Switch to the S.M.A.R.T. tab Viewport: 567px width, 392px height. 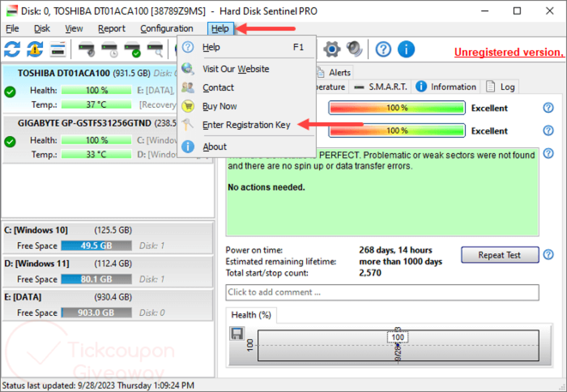point(380,87)
